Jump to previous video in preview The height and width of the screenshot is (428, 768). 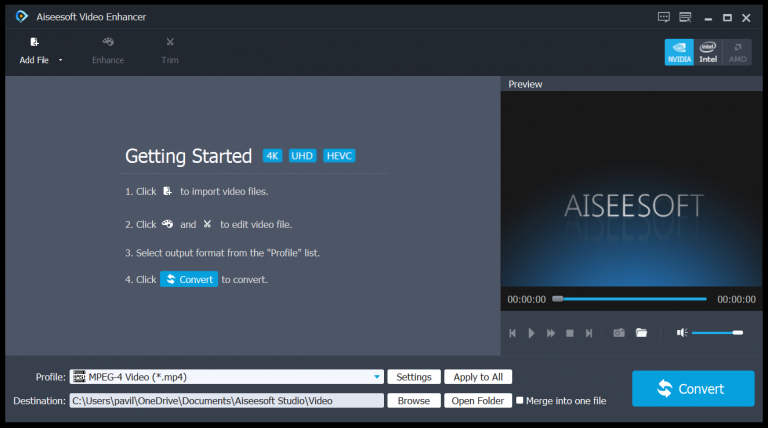coord(512,333)
